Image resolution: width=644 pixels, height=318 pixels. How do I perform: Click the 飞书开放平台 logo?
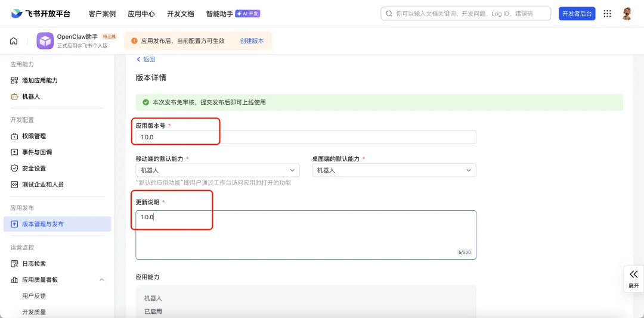click(x=41, y=14)
